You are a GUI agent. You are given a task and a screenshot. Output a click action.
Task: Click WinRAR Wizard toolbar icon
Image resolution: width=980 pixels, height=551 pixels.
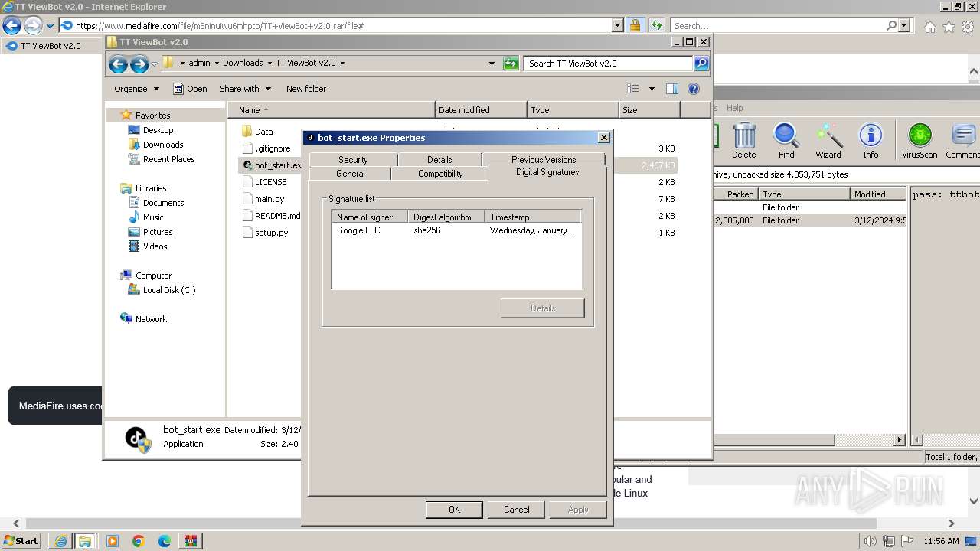(x=828, y=141)
